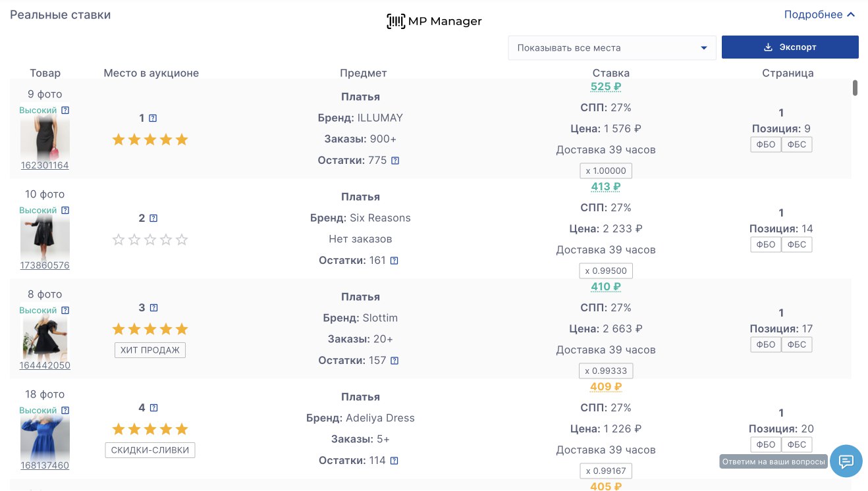Toggle ФБО tag for position 9
The height and width of the screenshot is (491, 868).
[x=766, y=145]
